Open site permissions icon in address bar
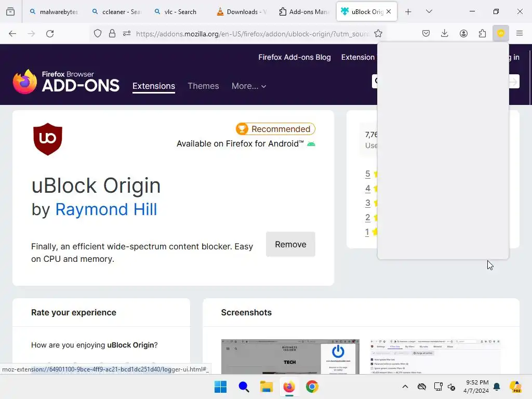This screenshot has width=532, height=399. coord(127,34)
